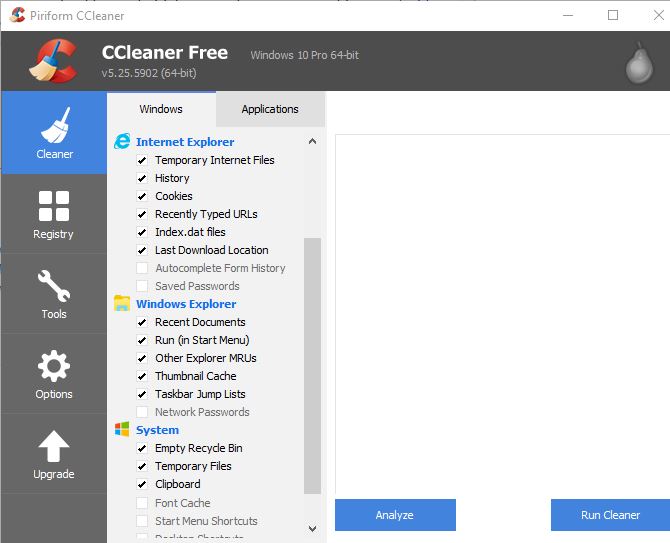
Task: Switch to the Applications tab
Action: point(270,109)
